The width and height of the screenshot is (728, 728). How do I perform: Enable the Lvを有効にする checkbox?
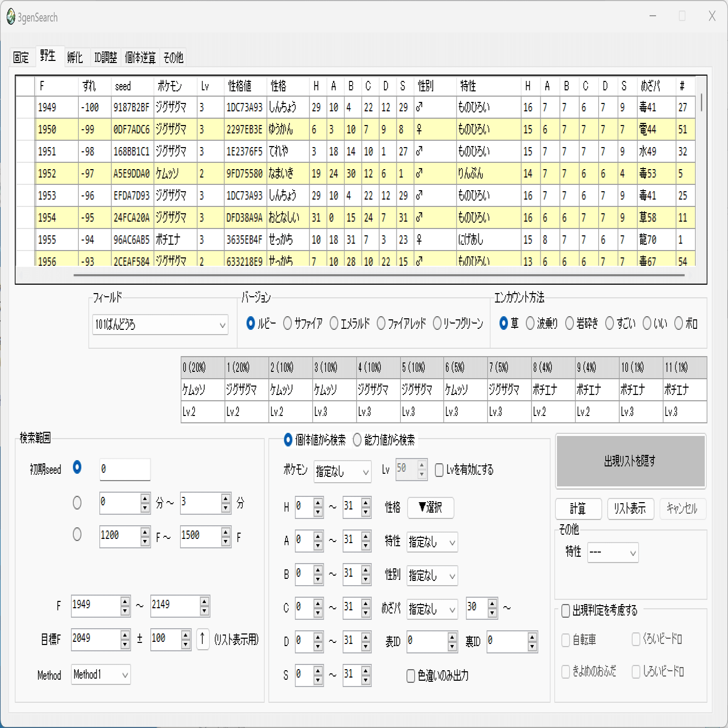coord(440,470)
